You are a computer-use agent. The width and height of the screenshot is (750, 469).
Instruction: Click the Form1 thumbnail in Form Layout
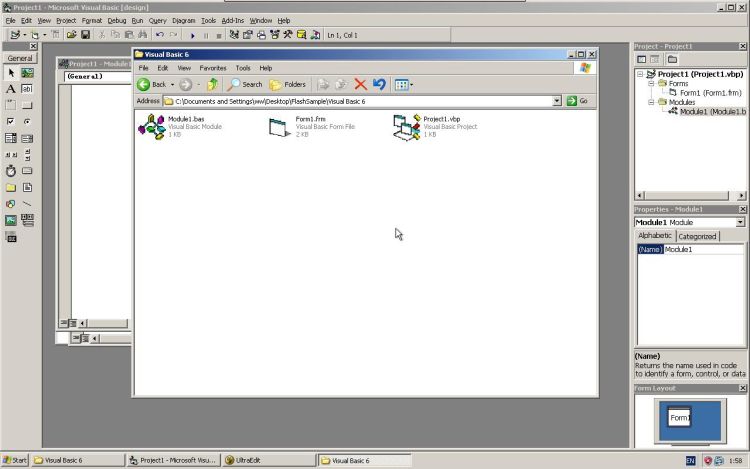pos(679,417)
